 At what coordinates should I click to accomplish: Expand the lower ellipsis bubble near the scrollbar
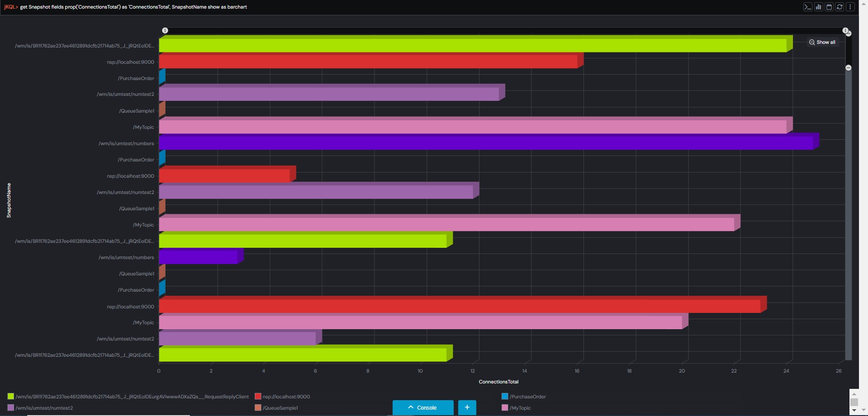[x=848, y=68]
